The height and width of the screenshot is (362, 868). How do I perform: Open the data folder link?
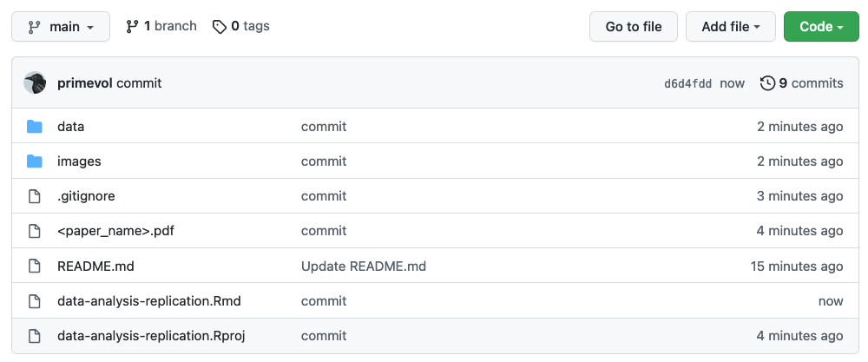click(70, 127)
